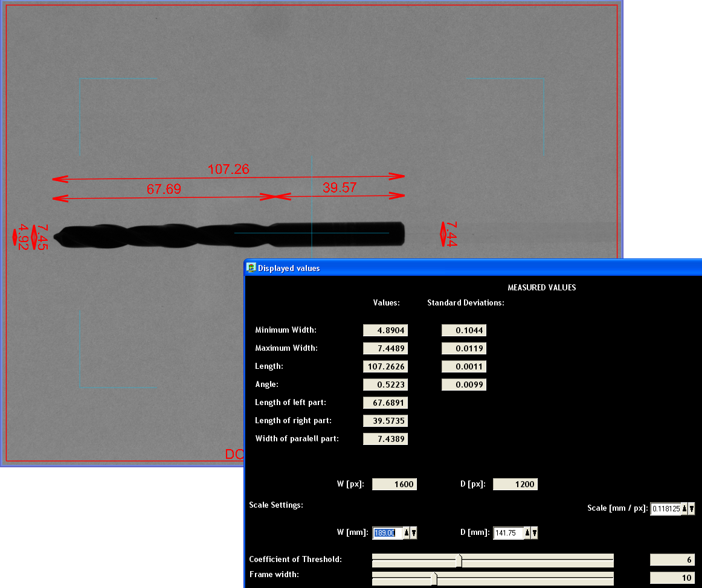The width and height of the screenshot is (702, 588).
Task: Click the 107.26 length annotation on image
Action: coord(228,169)
